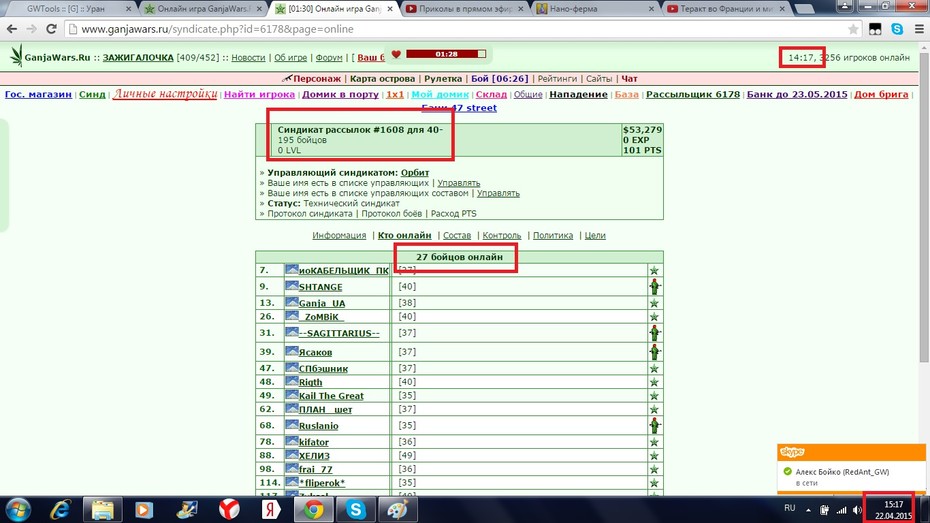Open manager Орбит profile link

click(415, 173)
